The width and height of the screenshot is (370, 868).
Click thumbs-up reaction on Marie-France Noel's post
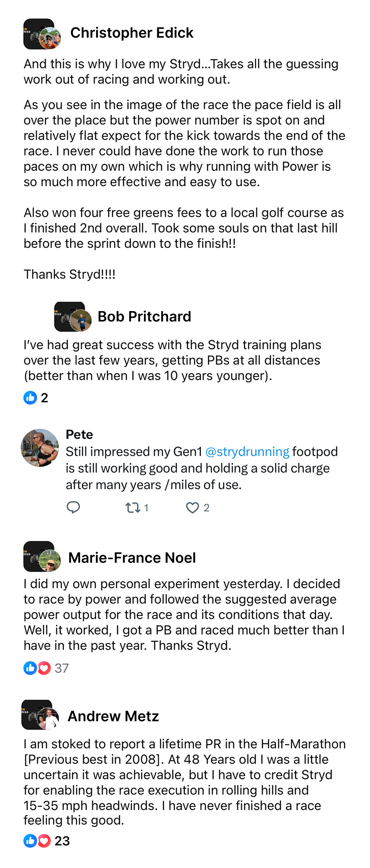click(x=30, y=668)
